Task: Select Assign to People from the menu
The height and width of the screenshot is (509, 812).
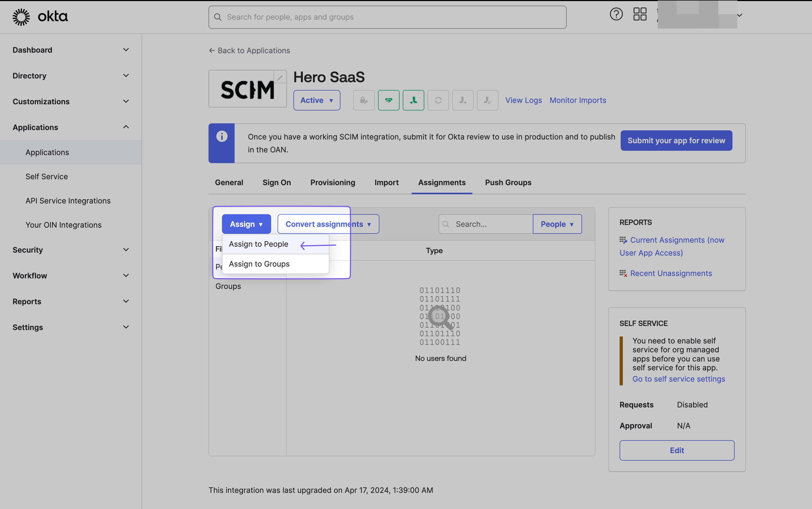Action: tap(258, 244)
